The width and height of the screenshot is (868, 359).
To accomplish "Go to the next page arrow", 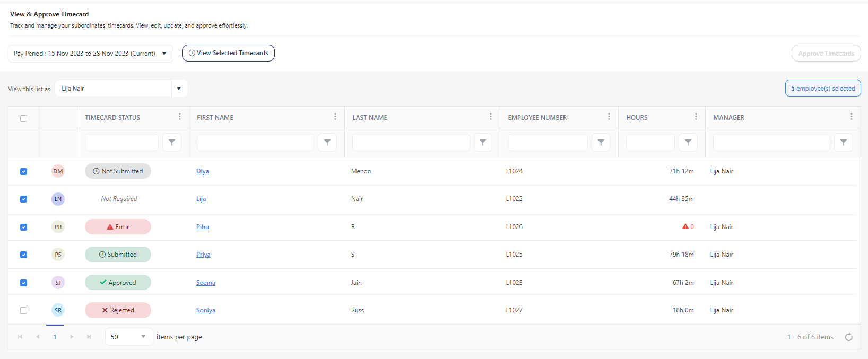I will 72,337.
